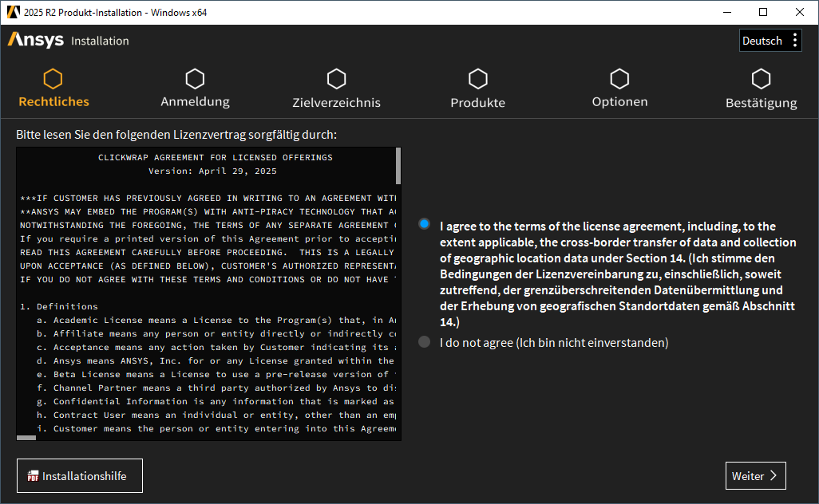This screenshot has height=504, width=819.
Task: Click the 'If you require a printed version' line
Action: point(208,239)
